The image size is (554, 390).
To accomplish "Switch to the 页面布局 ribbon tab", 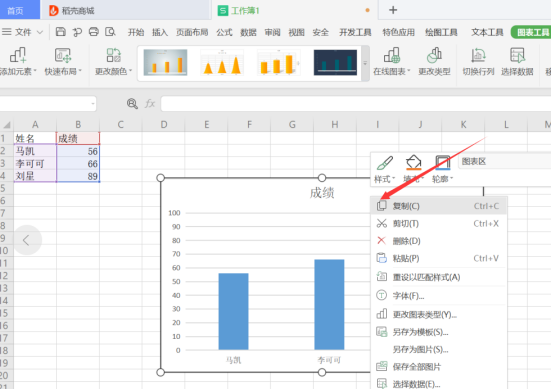I will tap(192, 32).
